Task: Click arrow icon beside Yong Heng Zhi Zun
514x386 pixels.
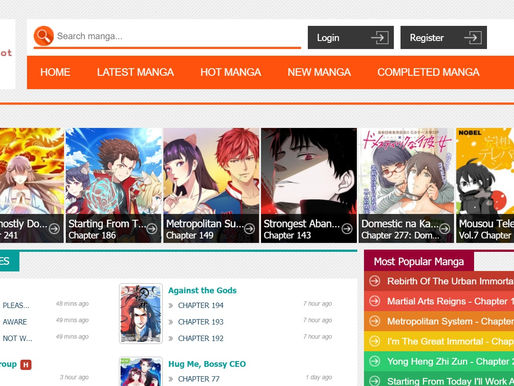Action: [x=374, y=361]
